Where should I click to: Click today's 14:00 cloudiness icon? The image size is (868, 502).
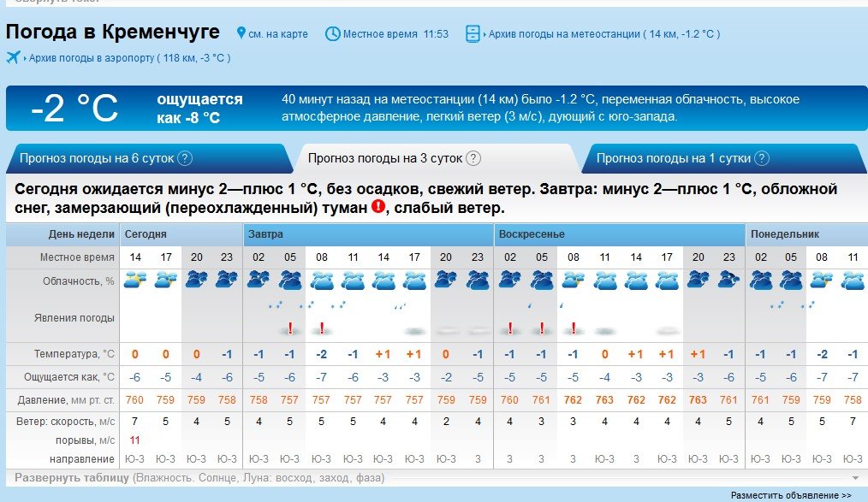pyautogui.click(x=134, y=280)
